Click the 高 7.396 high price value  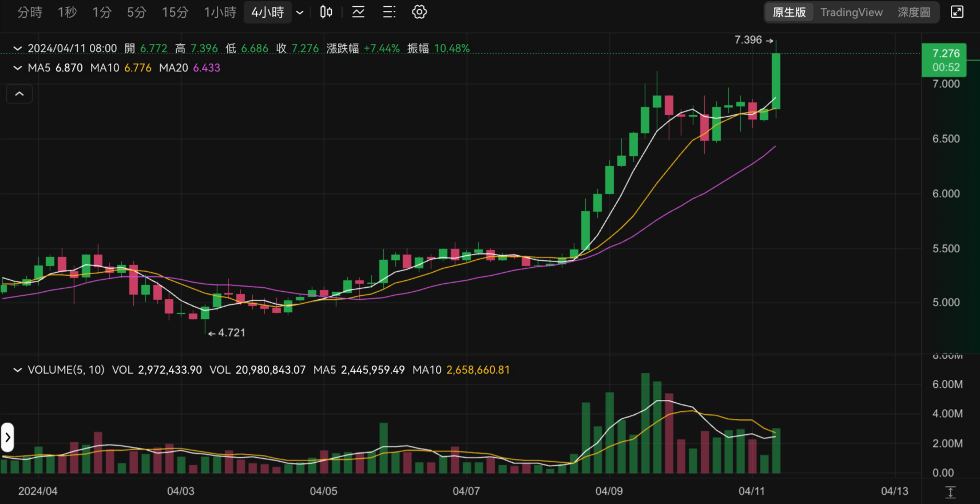click(x=196, y=49)
